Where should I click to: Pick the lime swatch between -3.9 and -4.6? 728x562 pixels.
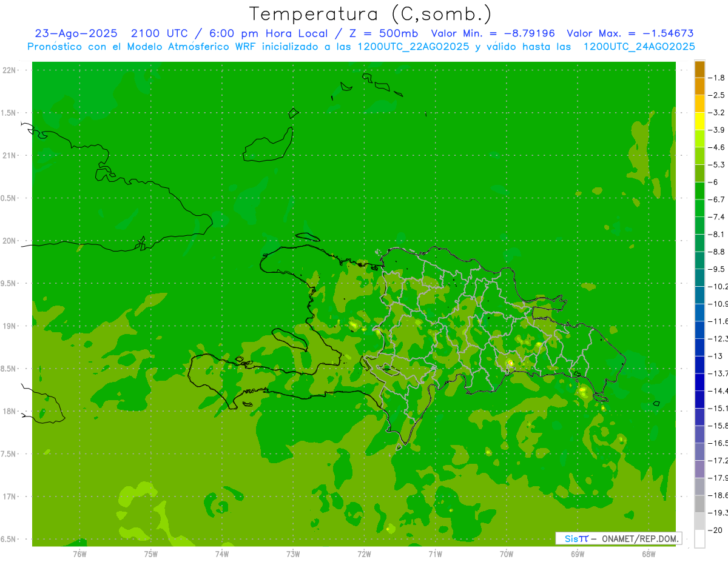point(699,139)
